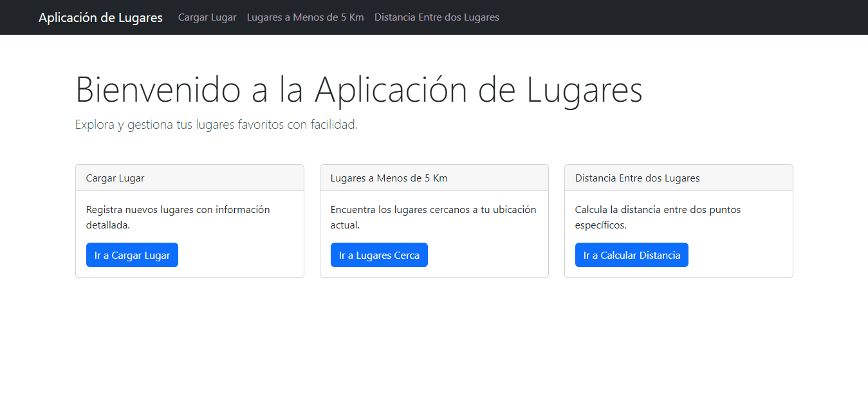Click the Explora y gestiona subtitle text
The image size is (868, 410).
(x=216, y=124)
